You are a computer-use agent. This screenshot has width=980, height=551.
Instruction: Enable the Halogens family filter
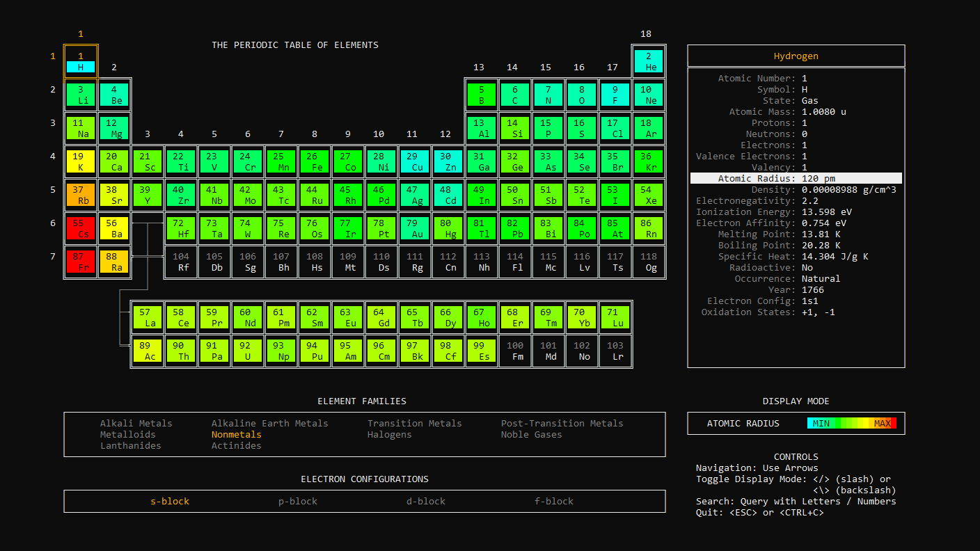coord(390,434)
